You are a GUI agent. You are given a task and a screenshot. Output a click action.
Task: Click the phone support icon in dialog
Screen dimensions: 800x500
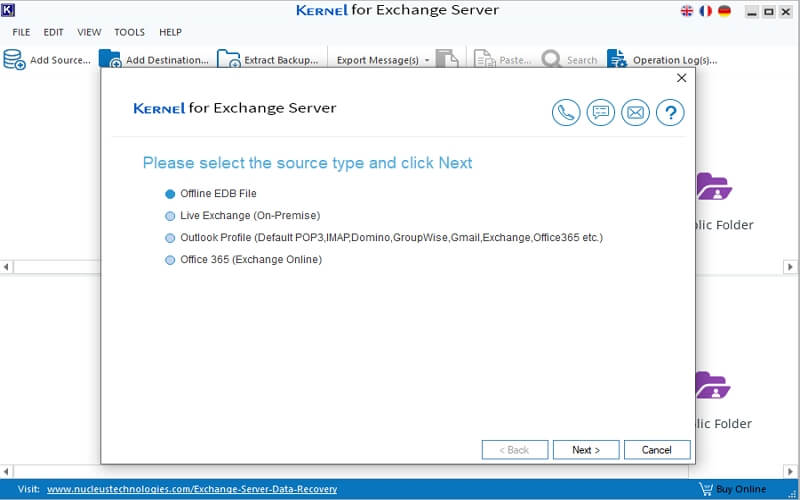pyautogui.click(x=566, y=112)
